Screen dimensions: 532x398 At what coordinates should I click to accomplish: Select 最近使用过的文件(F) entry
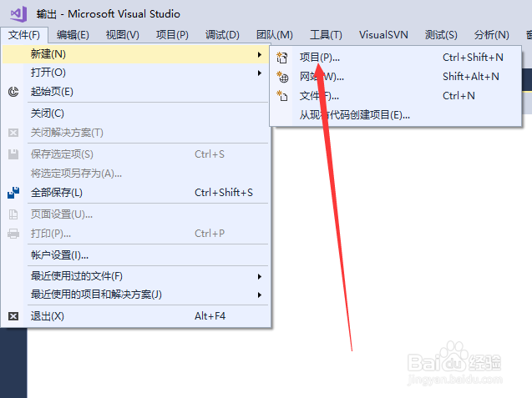(136, 276)
